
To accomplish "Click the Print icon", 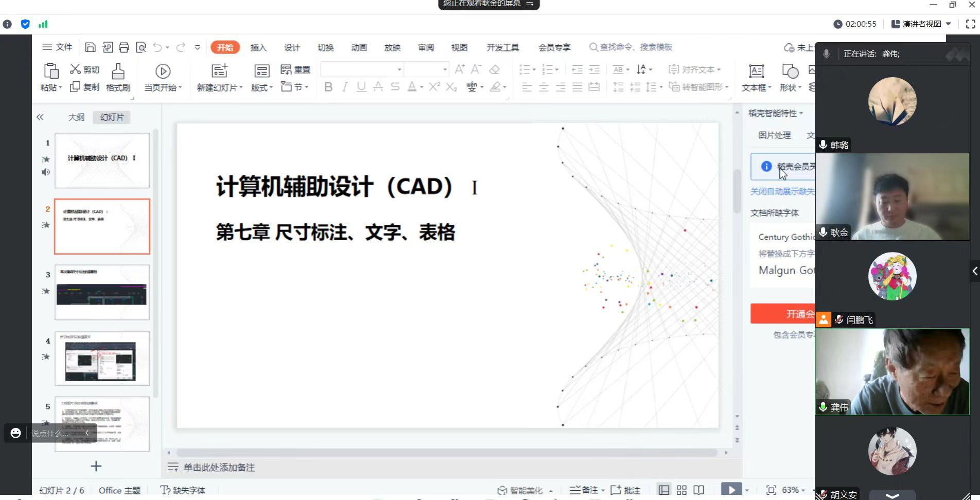I will coord(124,47).
